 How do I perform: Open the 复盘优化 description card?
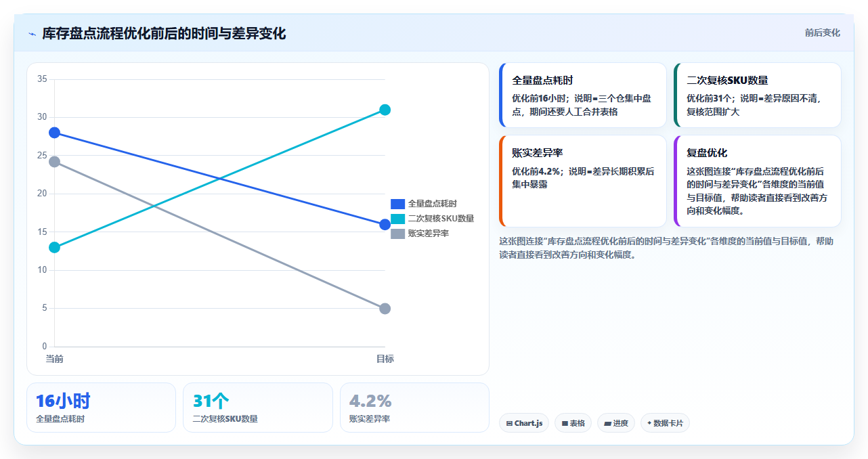point(758,181)
